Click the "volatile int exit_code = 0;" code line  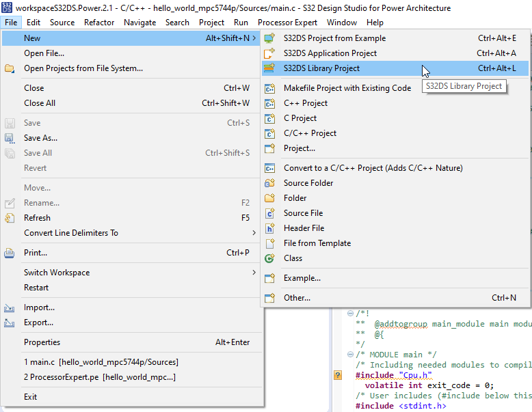coord(429,385)
